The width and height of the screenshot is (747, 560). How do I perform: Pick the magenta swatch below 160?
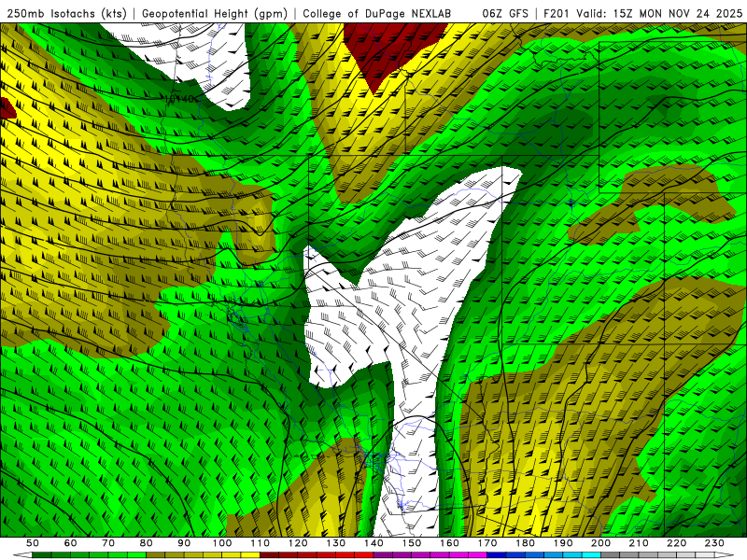click(458, 555)
